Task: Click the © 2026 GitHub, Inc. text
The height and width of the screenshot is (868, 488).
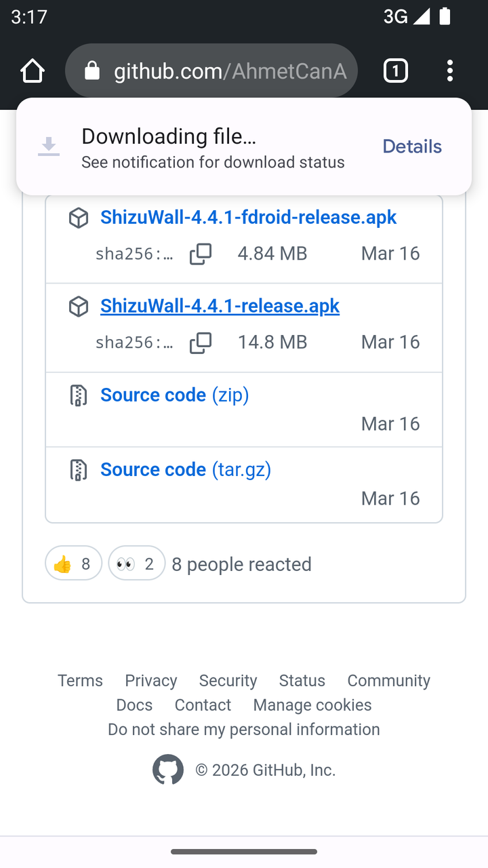Action: (266, 770)
